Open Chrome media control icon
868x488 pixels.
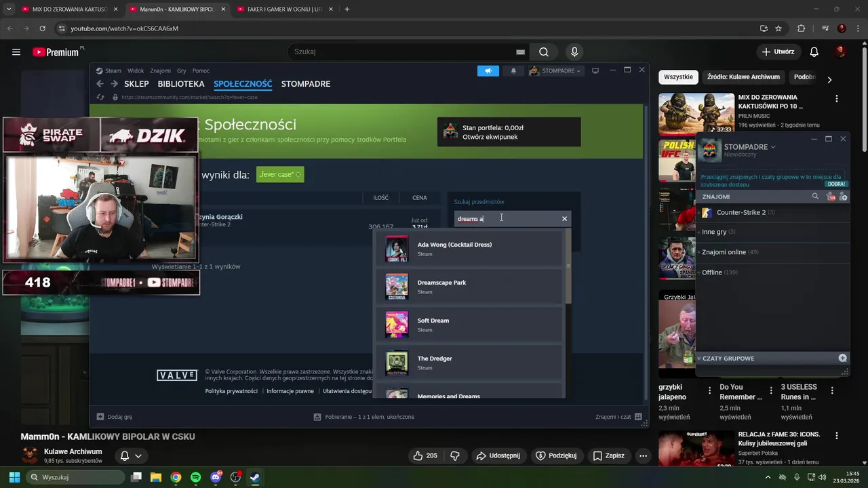pyautogui.click(x=825, y=28)
